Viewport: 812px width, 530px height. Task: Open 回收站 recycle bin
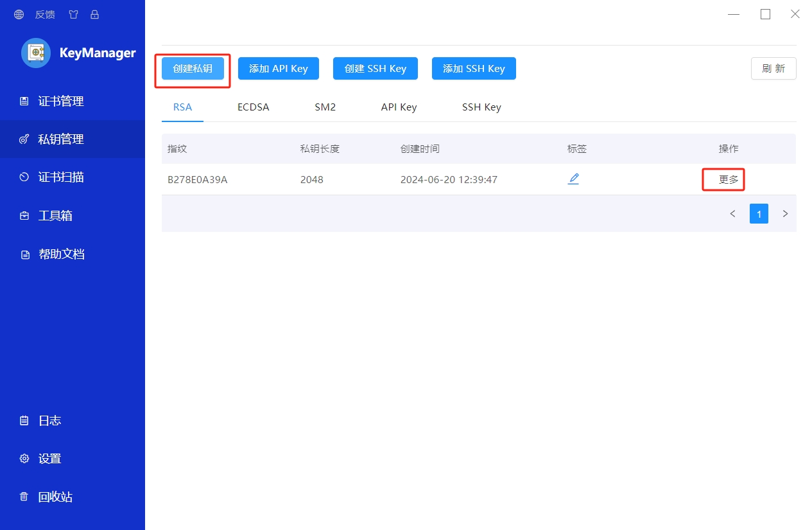point(55,497)
